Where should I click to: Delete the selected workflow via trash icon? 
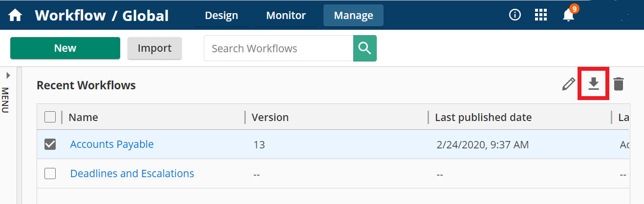(619, 84)
